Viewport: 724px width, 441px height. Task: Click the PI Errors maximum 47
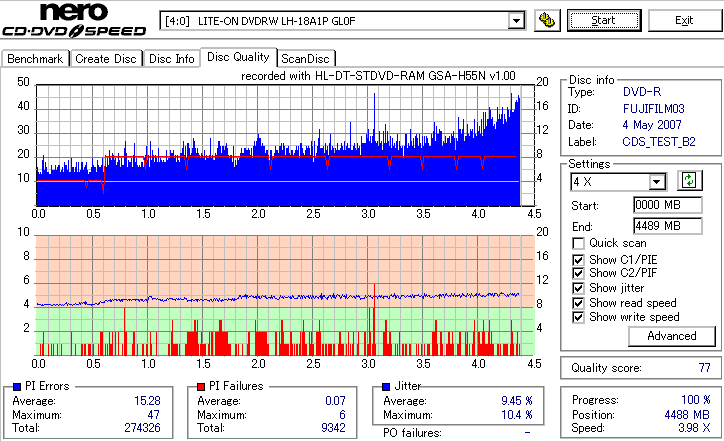point(153,415)
